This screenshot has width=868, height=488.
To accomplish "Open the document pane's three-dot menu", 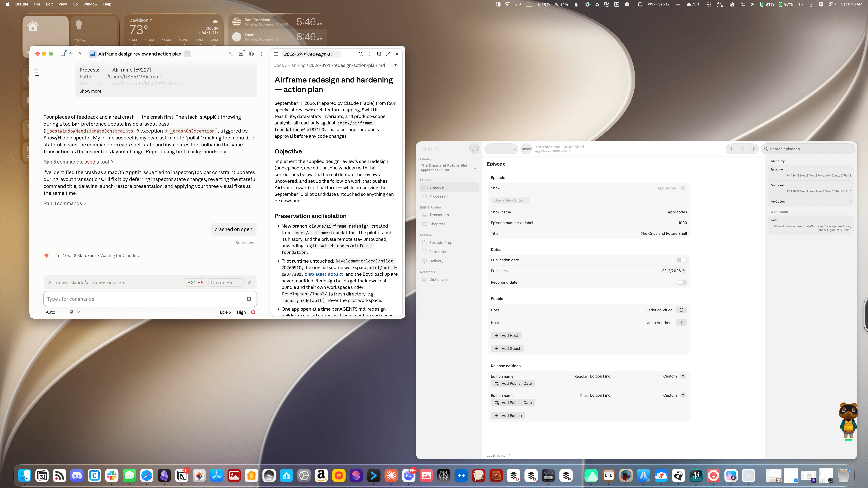I will (370, 54).
